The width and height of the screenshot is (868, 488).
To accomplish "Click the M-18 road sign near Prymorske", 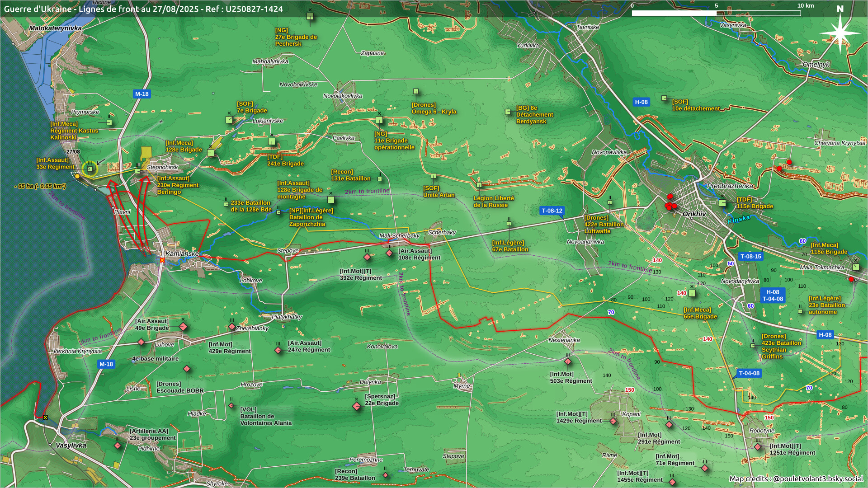I will [x=142, y=94].
